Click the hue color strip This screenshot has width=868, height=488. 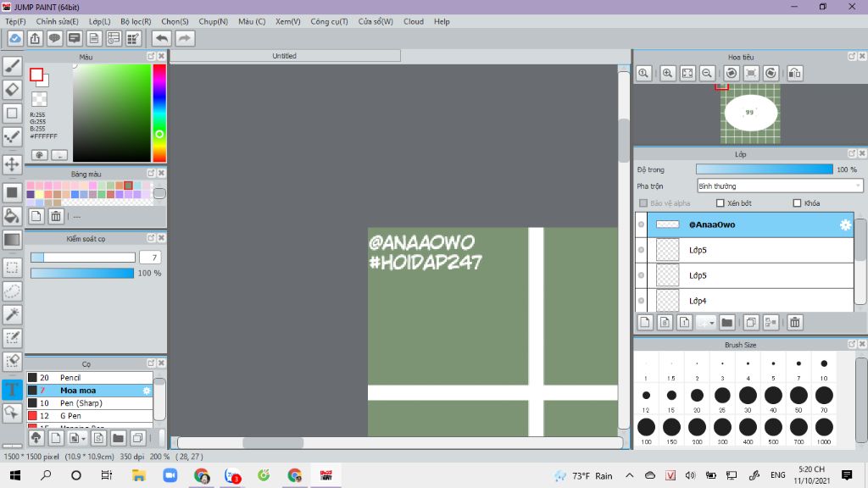159,113
